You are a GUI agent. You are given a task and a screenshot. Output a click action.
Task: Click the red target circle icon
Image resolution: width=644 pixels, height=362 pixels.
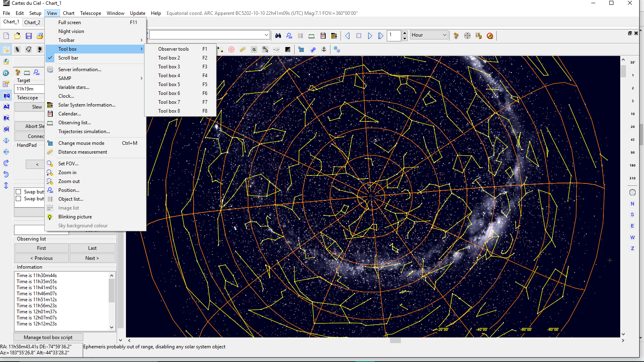[231, 49]
